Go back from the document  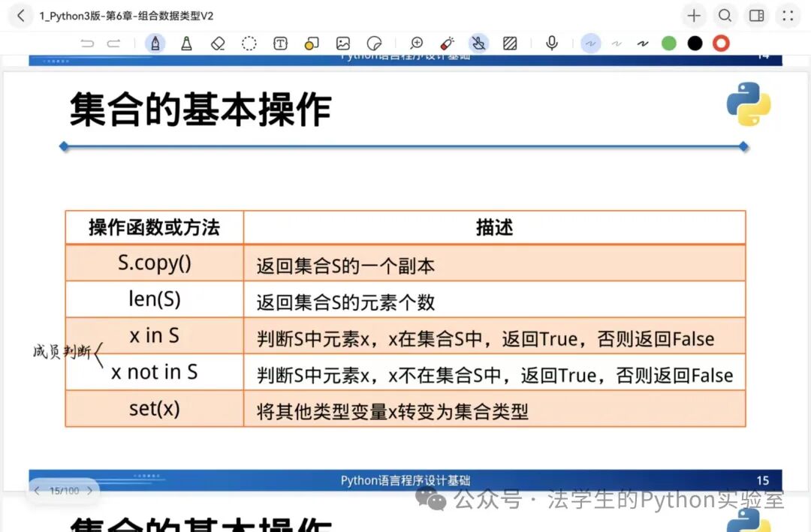20,15
